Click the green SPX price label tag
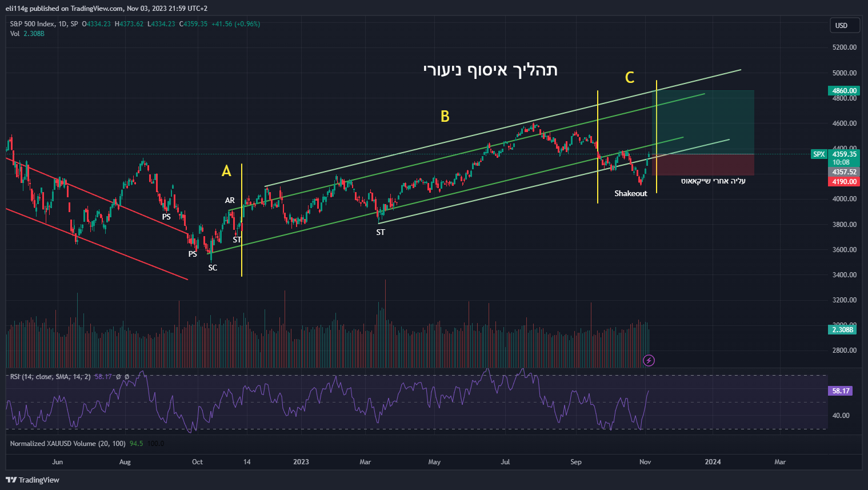Image resolution: width=868 pixels, height=490 pixels. pyautogui.click(x=819, y=154)
